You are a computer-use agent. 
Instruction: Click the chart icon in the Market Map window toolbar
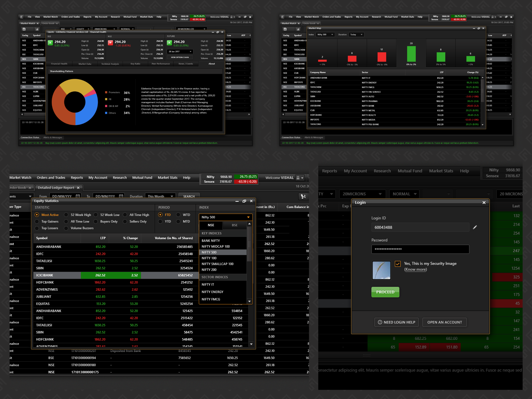298,29
